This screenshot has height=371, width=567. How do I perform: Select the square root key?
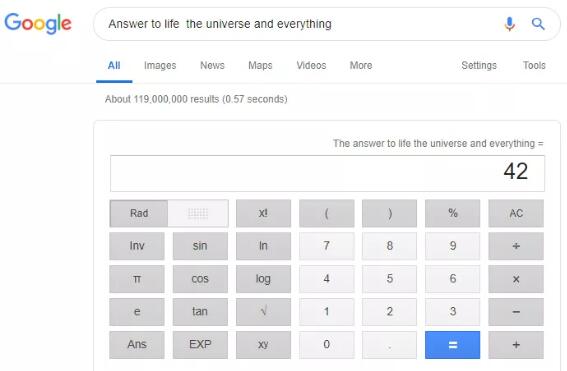263,311
